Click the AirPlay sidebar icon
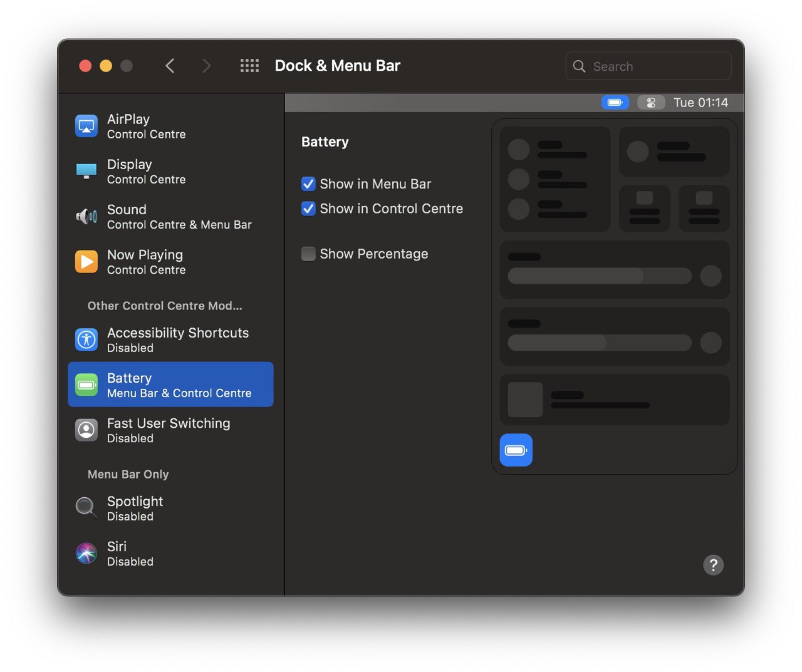Image resolution: width=802 pixels, height=672 pixels. (x=86, y=126)
